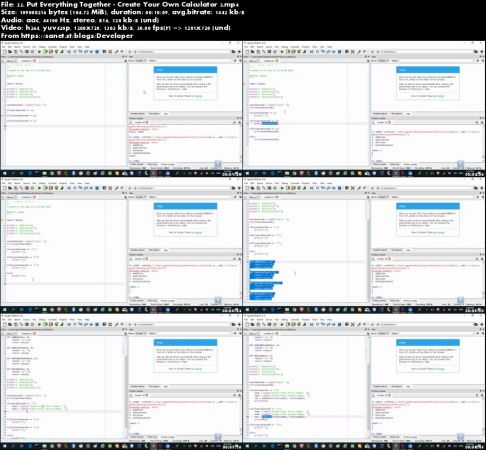Click the file name line 'Put Everything Together - Create Your Own Calculator'

(x=120, y=4)
